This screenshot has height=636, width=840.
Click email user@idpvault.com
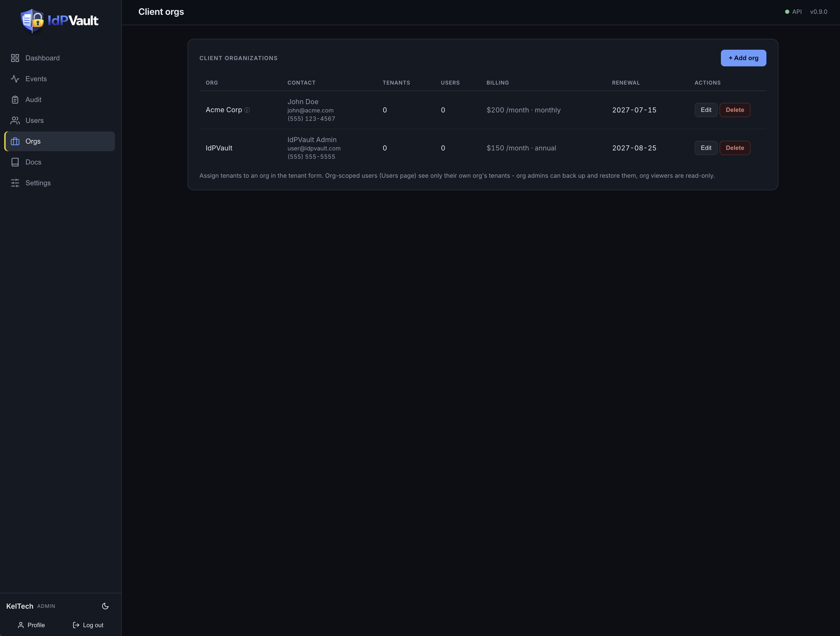tap(314, 148)
